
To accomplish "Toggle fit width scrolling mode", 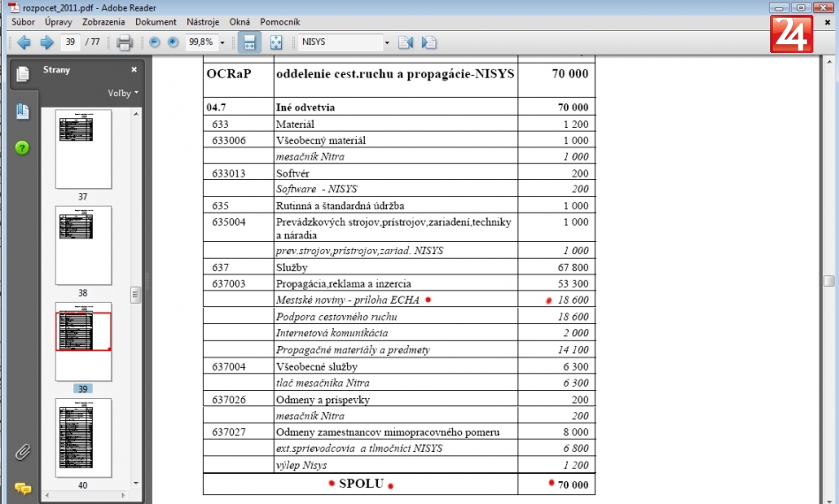I will click(x=249, y=42).
